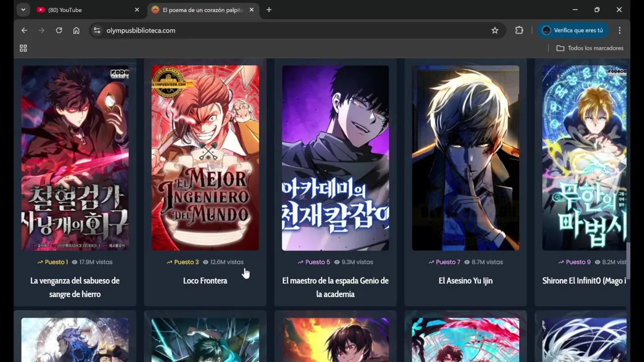This screenshot has height=362, width=644.
Task: Open the tab search dropdown arrow
Action: point(23,10)
